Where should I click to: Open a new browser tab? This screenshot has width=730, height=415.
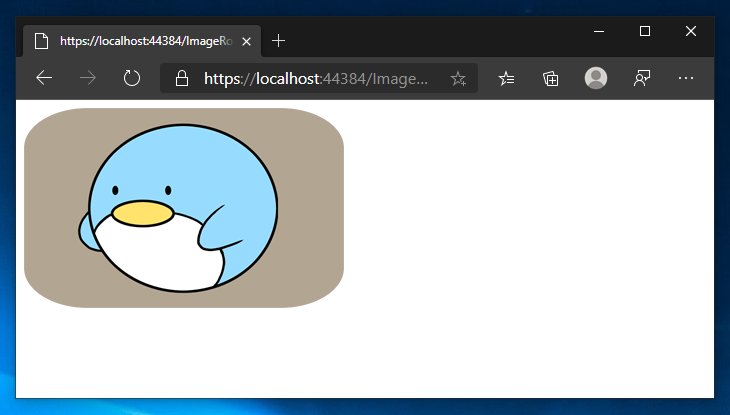(x=278, y=41)
